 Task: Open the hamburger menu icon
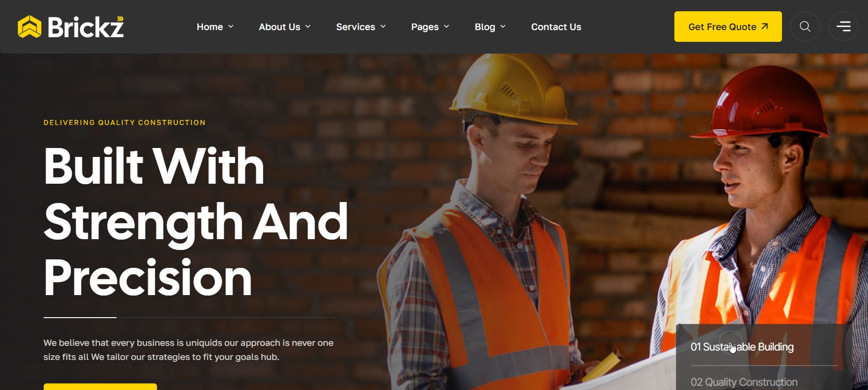(844, 26)
